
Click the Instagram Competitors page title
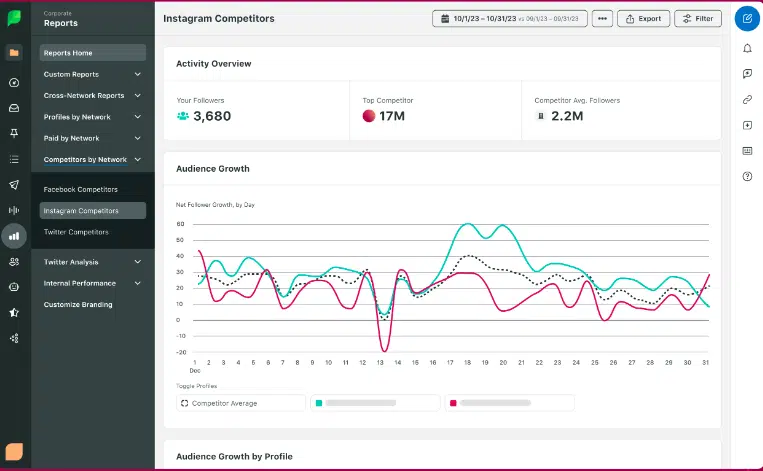click(218, 18)
